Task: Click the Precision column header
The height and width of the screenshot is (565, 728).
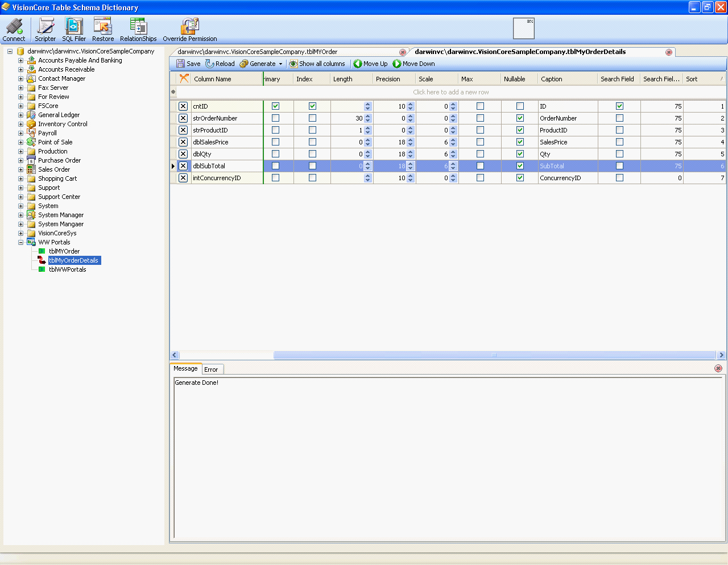Action: (x=394, y=79)
